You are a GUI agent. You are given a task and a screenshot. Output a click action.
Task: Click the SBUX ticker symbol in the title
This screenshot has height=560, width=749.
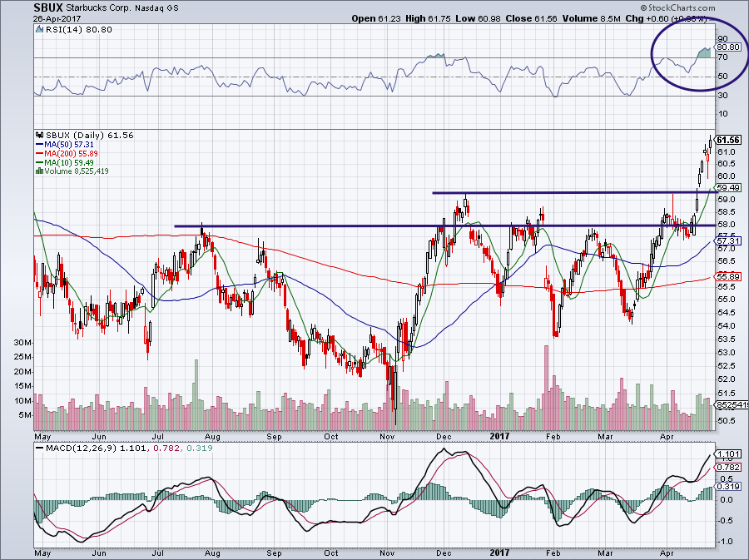(x=47, y=7)
